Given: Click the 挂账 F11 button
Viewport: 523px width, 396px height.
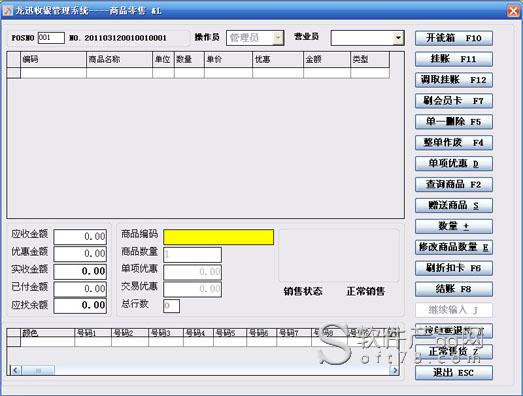Looking at the screenshot, I should 454,59.
